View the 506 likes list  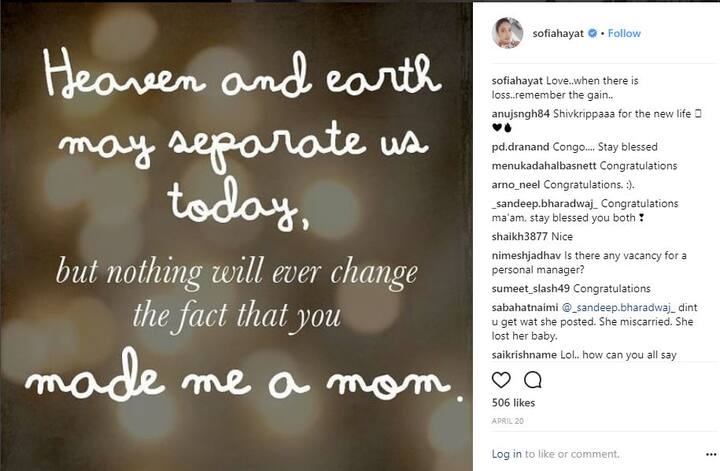(513, 403)
